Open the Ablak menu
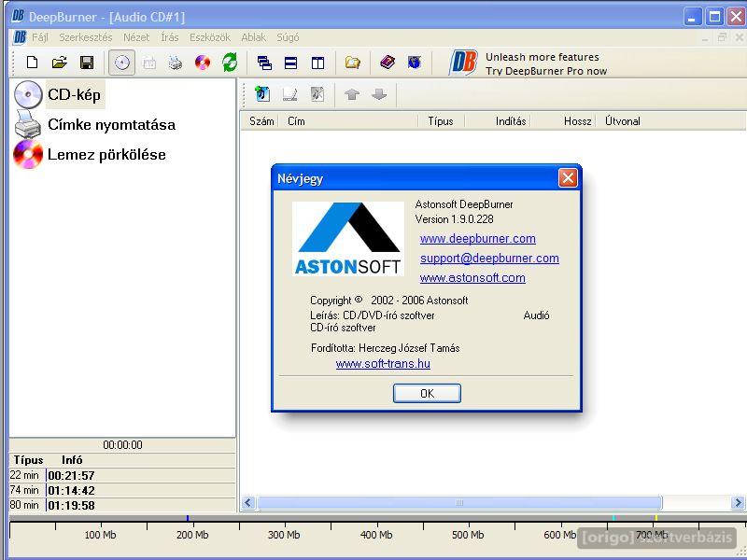The height and width of the screenshot is (560, 747). click(253, 37)
